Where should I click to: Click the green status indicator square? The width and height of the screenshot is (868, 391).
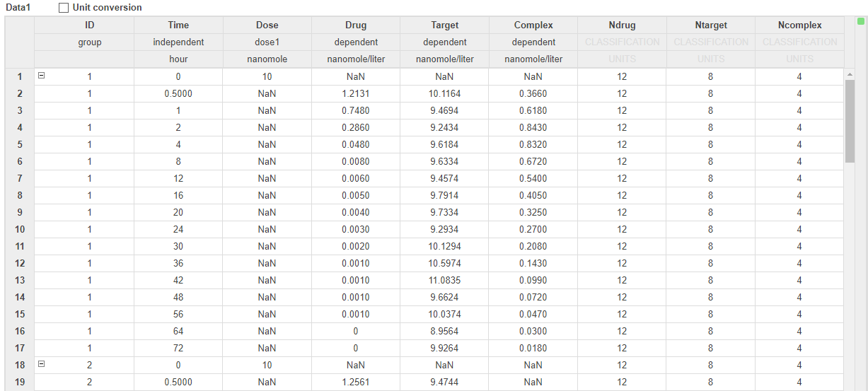tap(861, 21)
